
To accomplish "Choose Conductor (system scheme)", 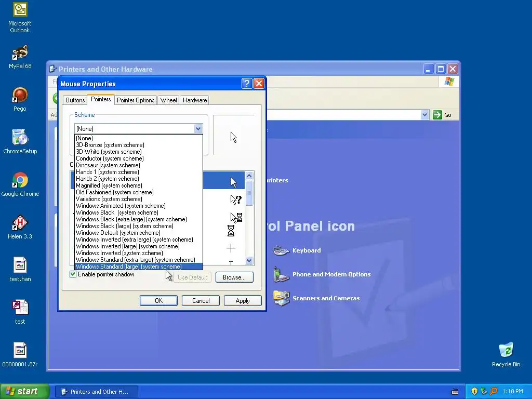I will click(138, 158).
